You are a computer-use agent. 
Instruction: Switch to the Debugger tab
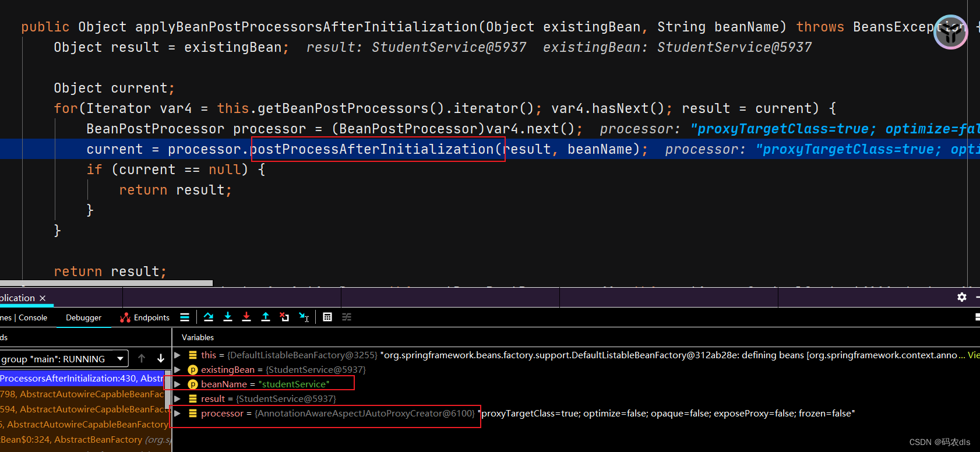pyautogui.click(x=83, y=317)
